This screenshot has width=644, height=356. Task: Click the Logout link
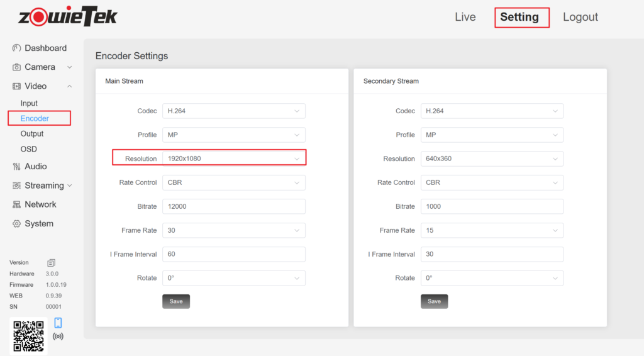[580, 17]
